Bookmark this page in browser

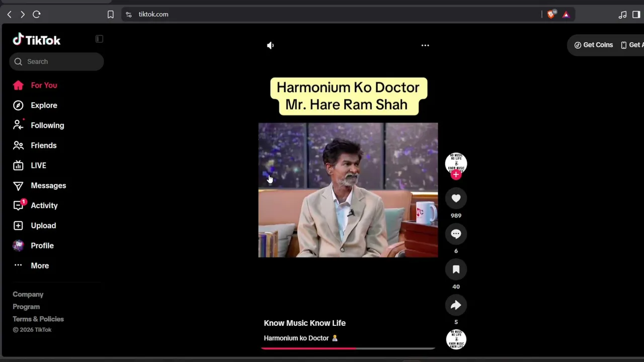click(x=111, y=15)
